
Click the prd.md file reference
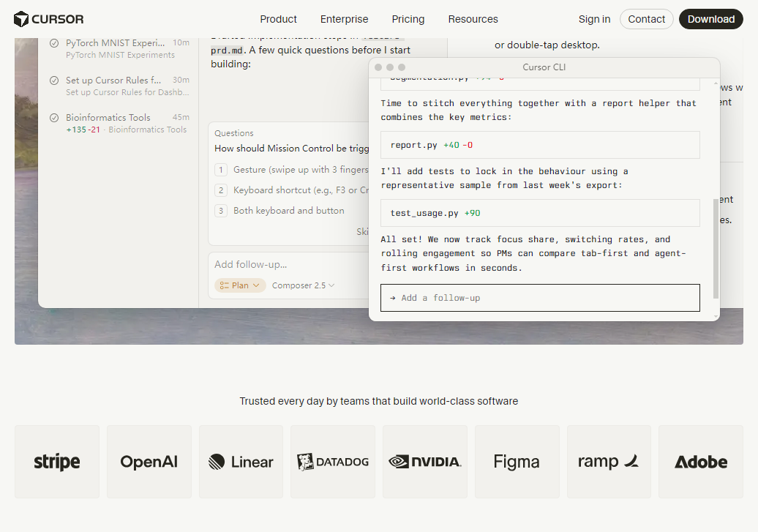[x=228, y=50]
